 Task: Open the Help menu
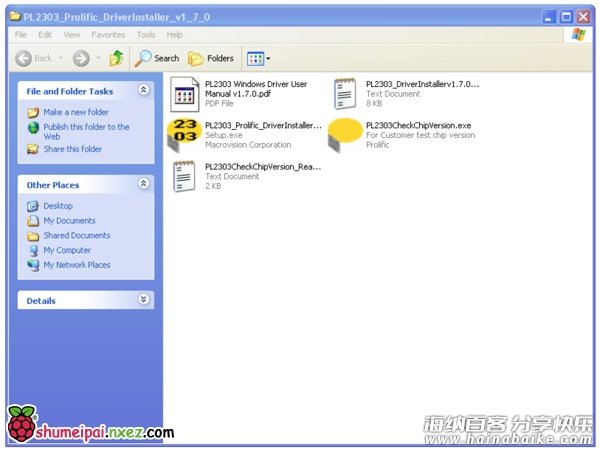tap(174, 35)
